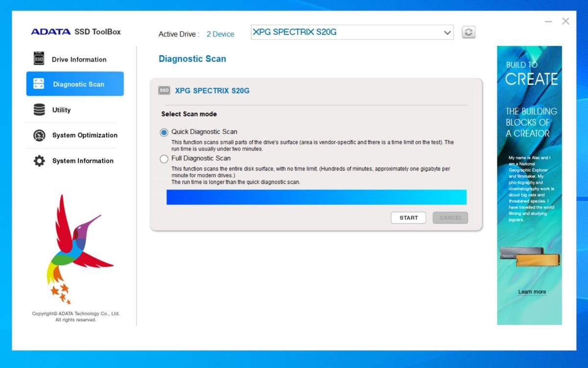Click the CANCEL button
The height and width of the screenshot is (368, 588).
(x=450, y=218)
